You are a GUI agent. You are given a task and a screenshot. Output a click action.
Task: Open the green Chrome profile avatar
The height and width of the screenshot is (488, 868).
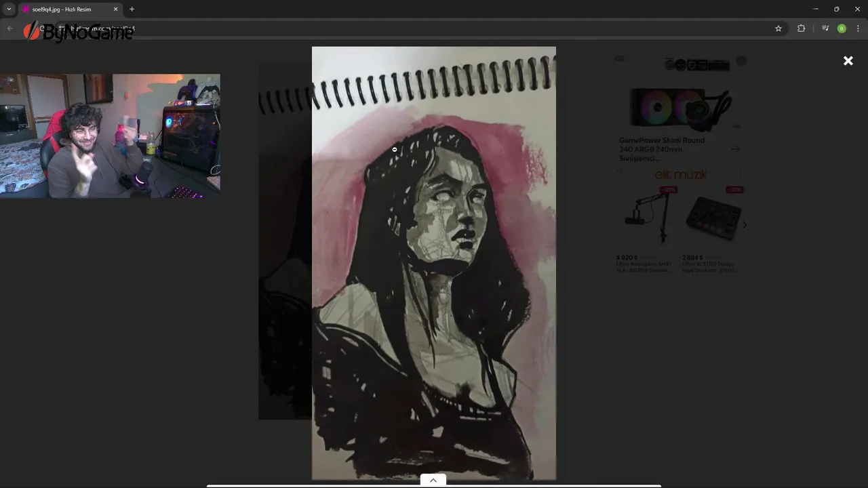point(842,28)
